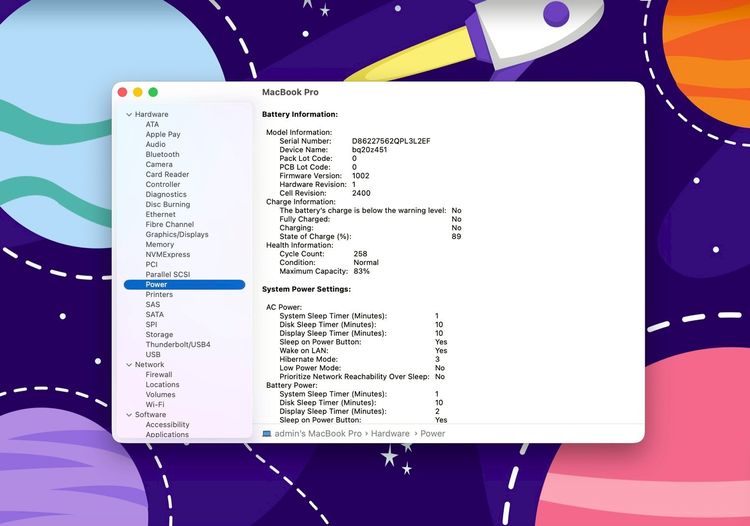Click the laptop icon in path bar

pyautogui.click(x=267, y=434)
